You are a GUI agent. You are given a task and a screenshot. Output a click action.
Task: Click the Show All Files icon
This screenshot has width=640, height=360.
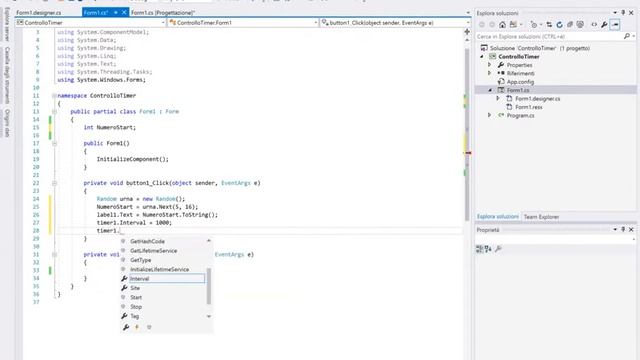pos(580,24)
